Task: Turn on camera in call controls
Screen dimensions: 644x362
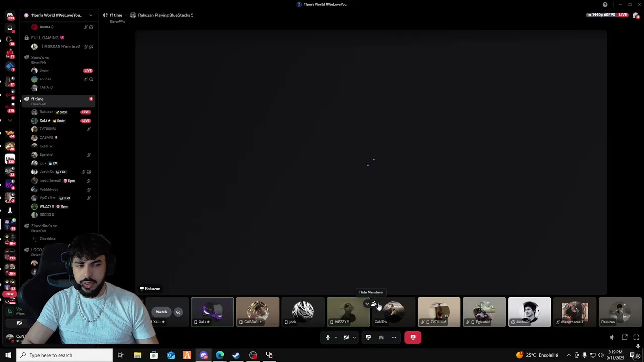Action: pyautogui.click(x=346, y=338)
